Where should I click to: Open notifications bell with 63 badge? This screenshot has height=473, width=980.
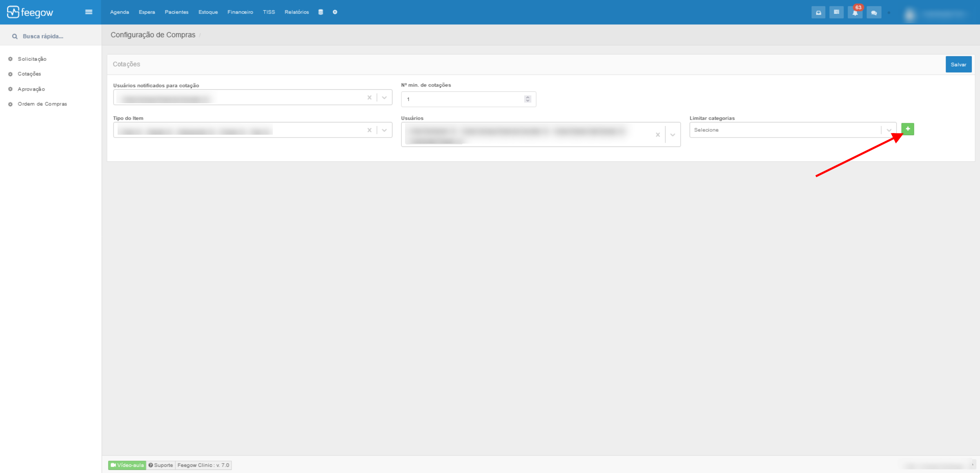[855, 13]
